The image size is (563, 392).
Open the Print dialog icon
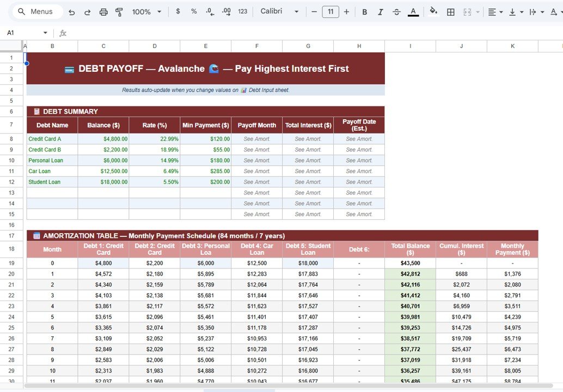(103, 11)
